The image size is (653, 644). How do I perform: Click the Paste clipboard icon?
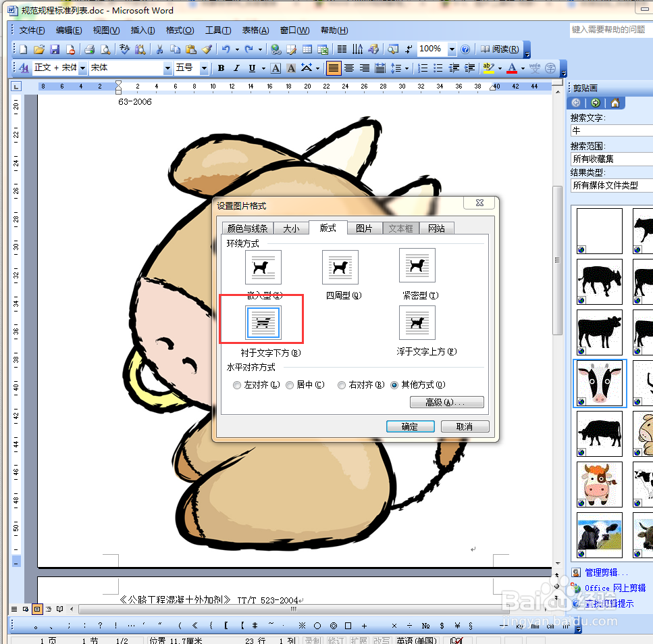(190, 49)
